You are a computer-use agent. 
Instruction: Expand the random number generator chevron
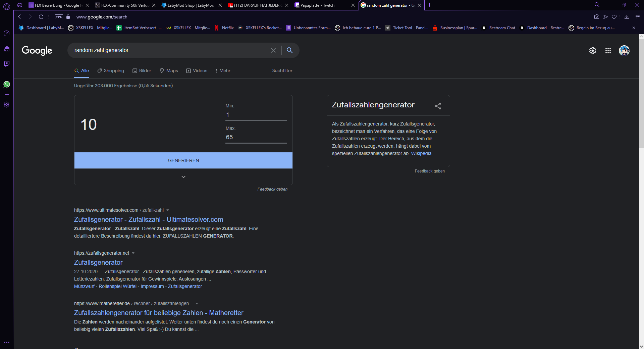coord(183,177)
